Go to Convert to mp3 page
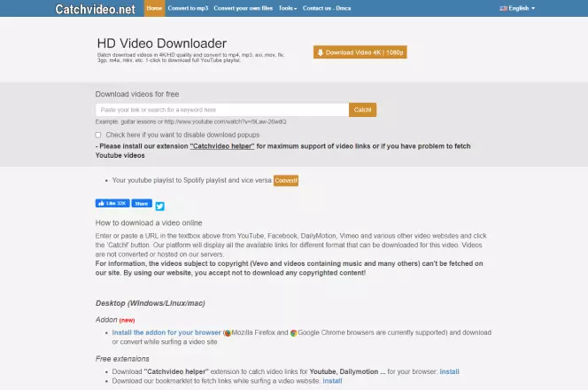This screenshot has height=390, width=588. pyautogui.click(x=188, y=8)
